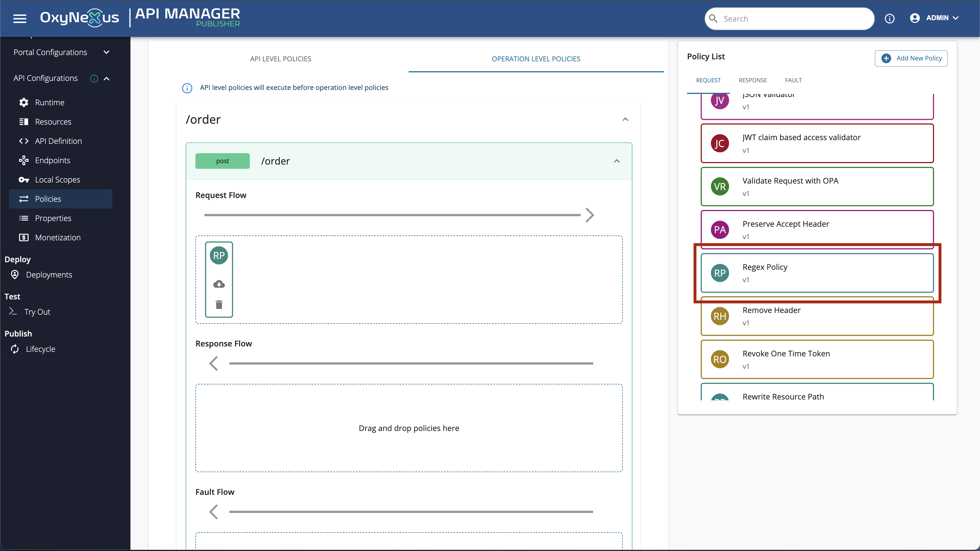The image size is (980, 551).
Task: Click the admin user avatar icon
Action: (x=914, y=18)
